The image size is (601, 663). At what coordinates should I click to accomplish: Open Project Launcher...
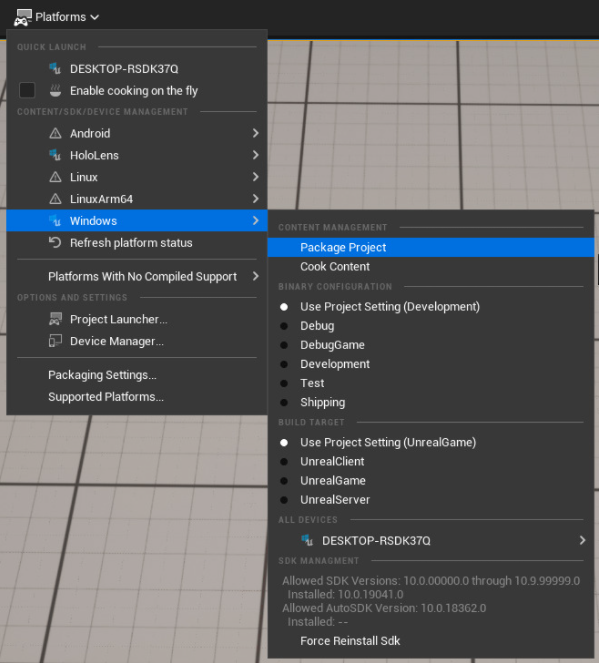coord(137,319)
